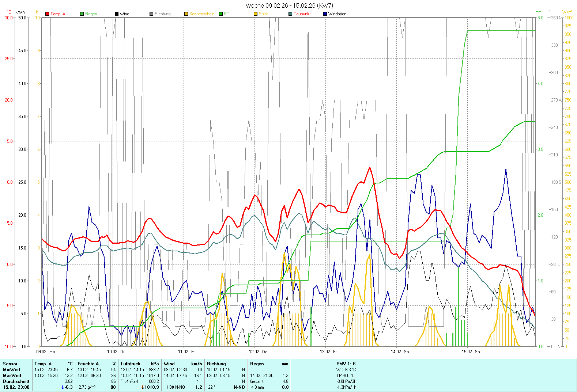Image resolution: width=577 pixels, height=392 pixels.
Task: Click the teal Taupunkt legend square
Action: click(290, 14)
